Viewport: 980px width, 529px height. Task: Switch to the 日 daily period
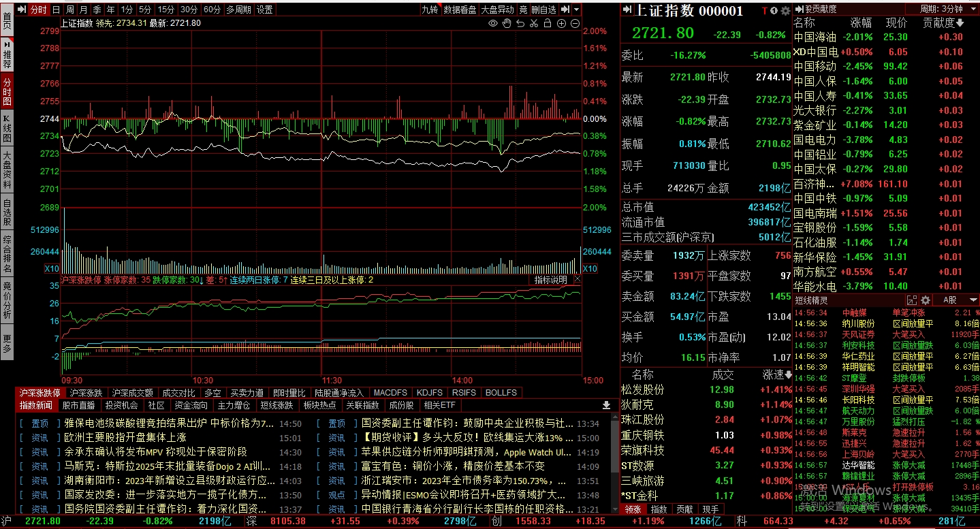coord(56,10)
